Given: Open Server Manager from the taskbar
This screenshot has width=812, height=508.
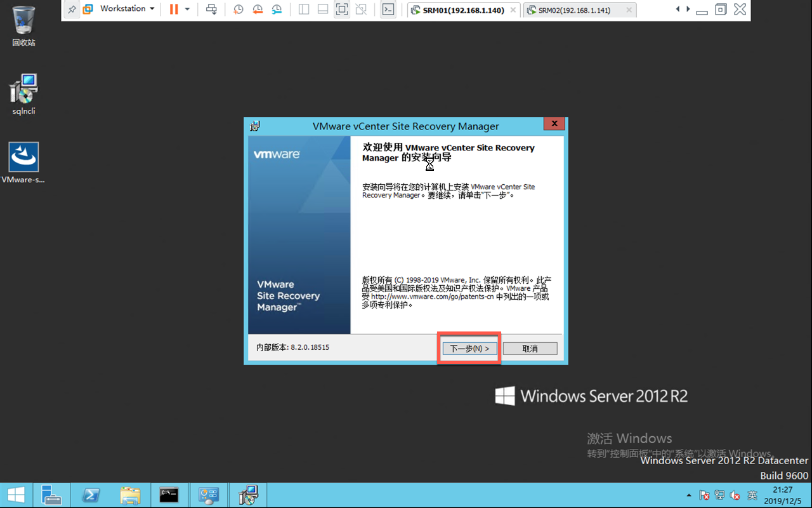Looking at the screenshot, I should (51, 495).
